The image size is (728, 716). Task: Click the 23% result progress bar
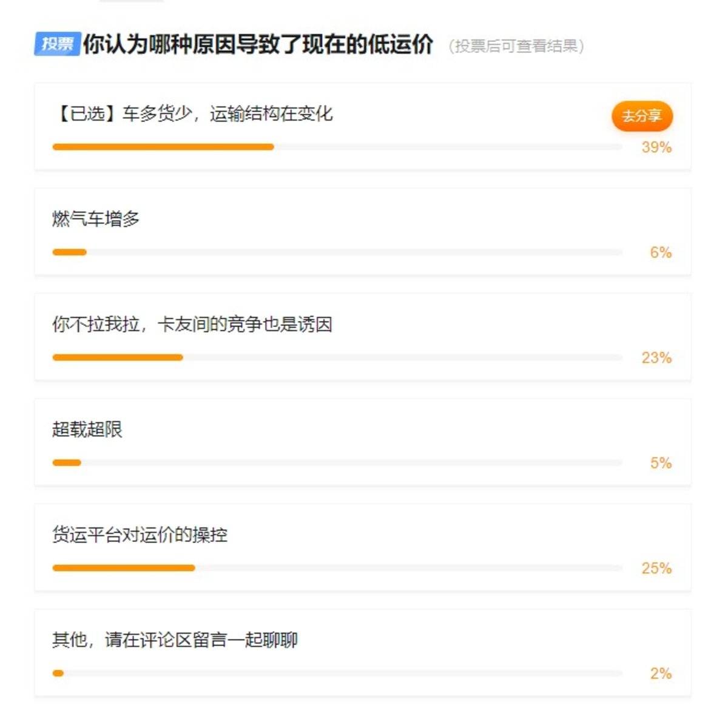(x=118, y=357)
